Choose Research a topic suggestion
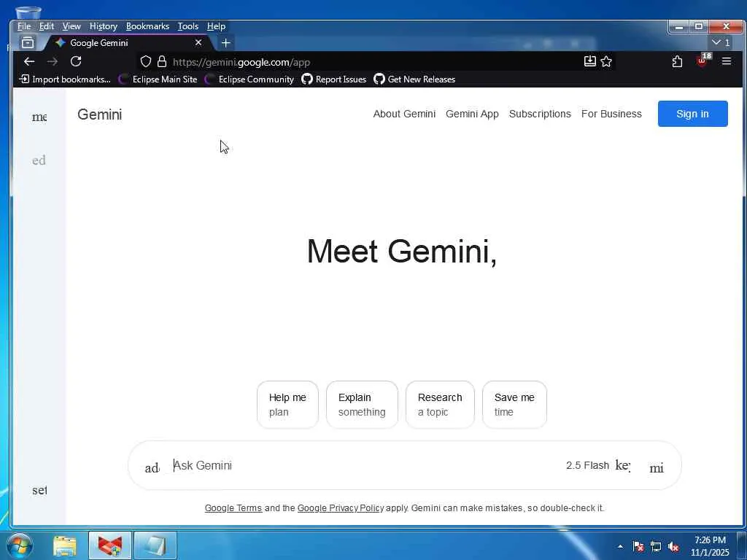747x560 pixels. click(x=440, y=405)
